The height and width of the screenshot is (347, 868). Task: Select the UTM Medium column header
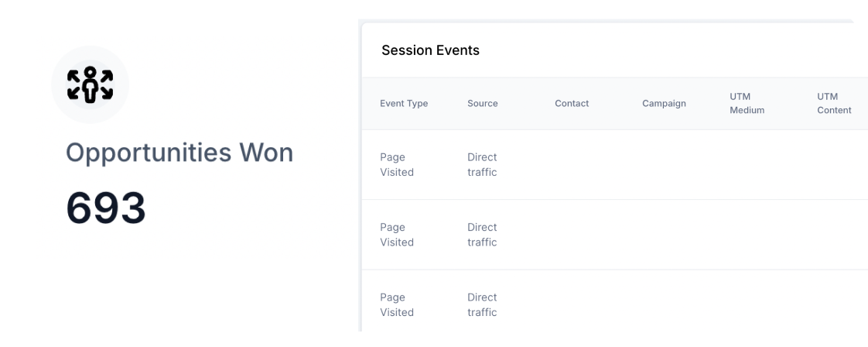747,103
